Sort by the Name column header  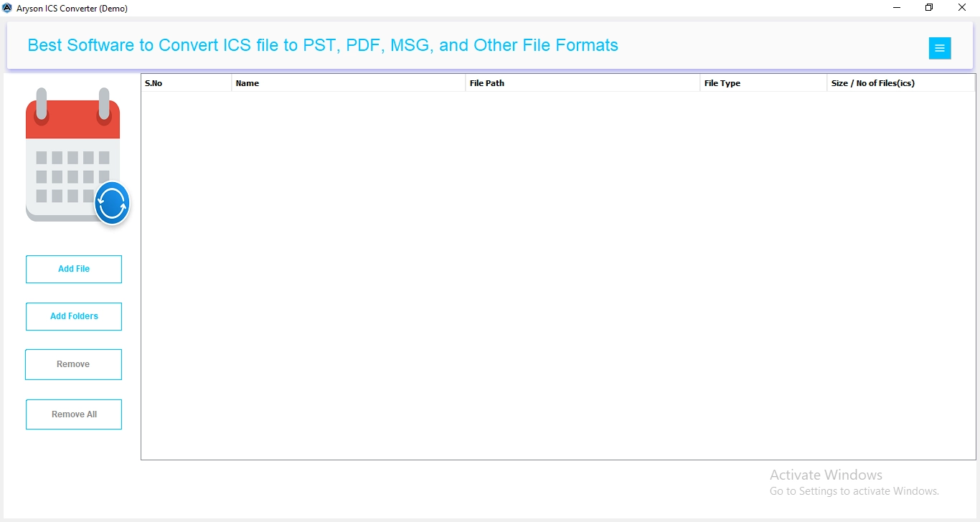(349, 83)
